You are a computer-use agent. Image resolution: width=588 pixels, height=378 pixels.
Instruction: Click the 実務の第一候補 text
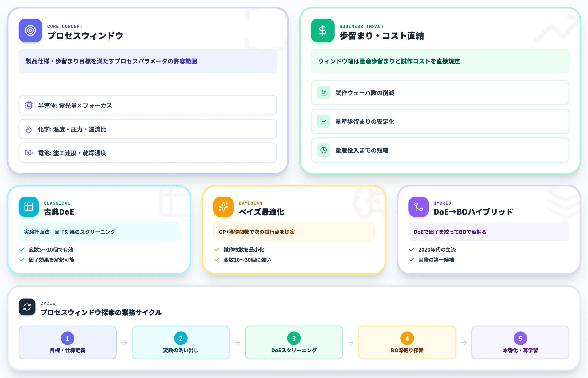pos(436,260)
